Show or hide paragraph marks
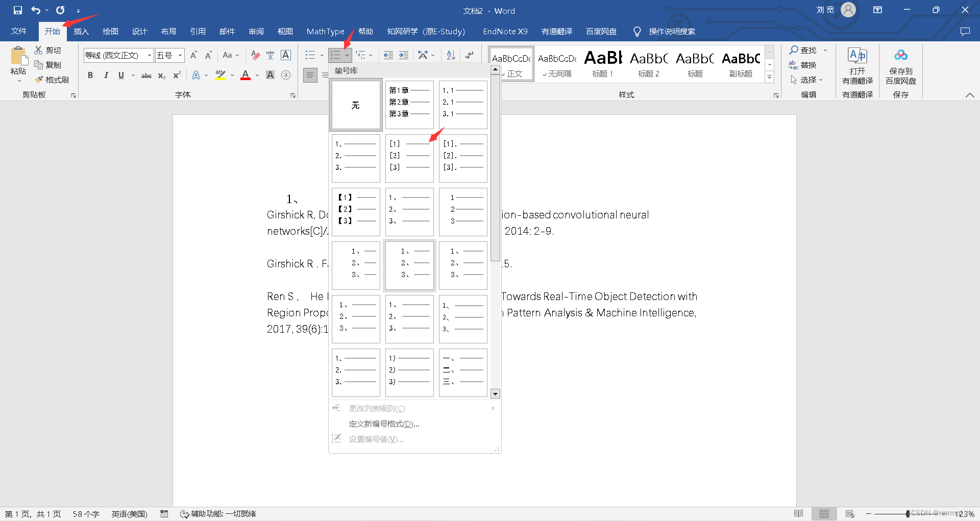Image resolution: width=980 pixels, height=521 pixels. pos(470,55)
